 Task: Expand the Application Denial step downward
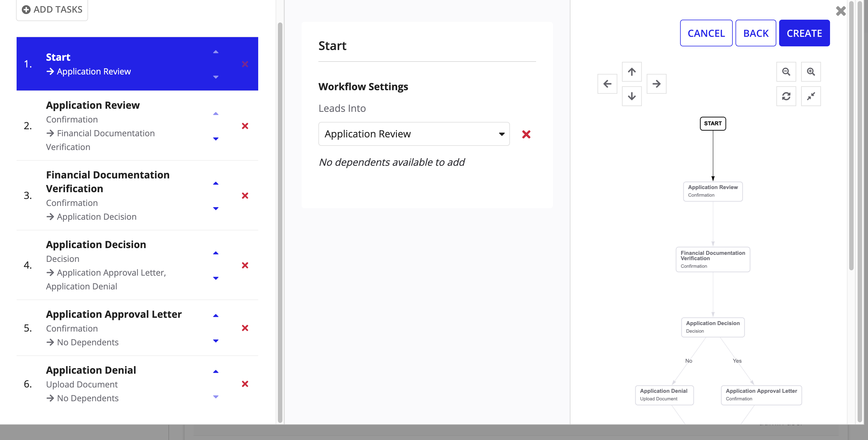pyautogui.click(x=216, y=396)
